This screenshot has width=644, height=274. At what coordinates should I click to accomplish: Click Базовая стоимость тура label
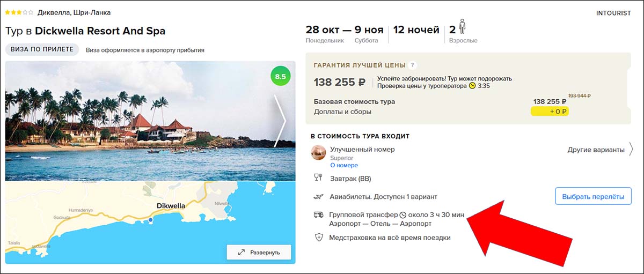[354, 101]
